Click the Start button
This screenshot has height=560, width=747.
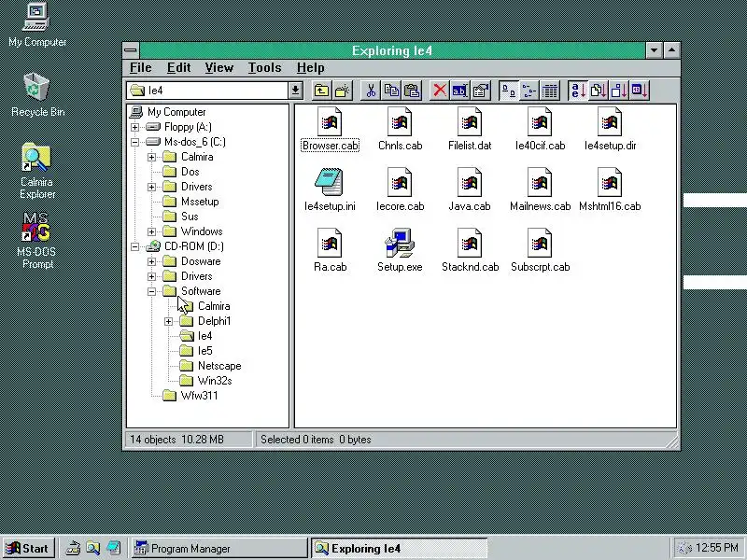(x=29, y=548)
